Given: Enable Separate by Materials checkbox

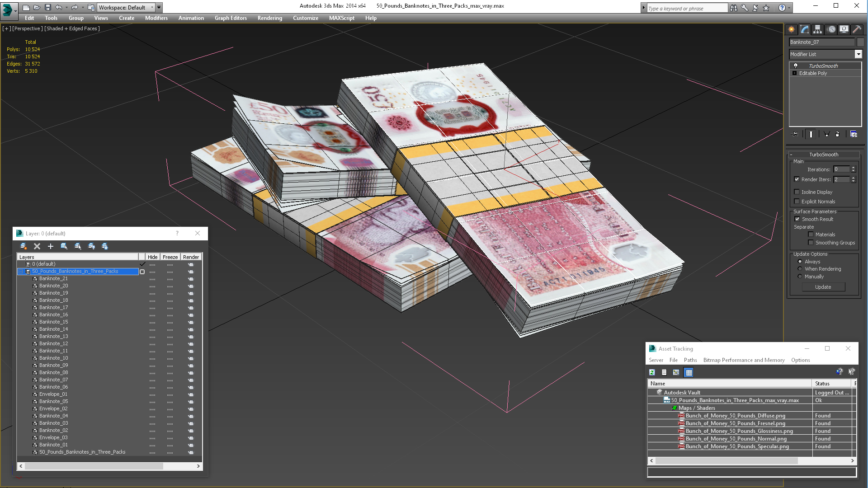Looking at the screenshot, I should 811,235.
